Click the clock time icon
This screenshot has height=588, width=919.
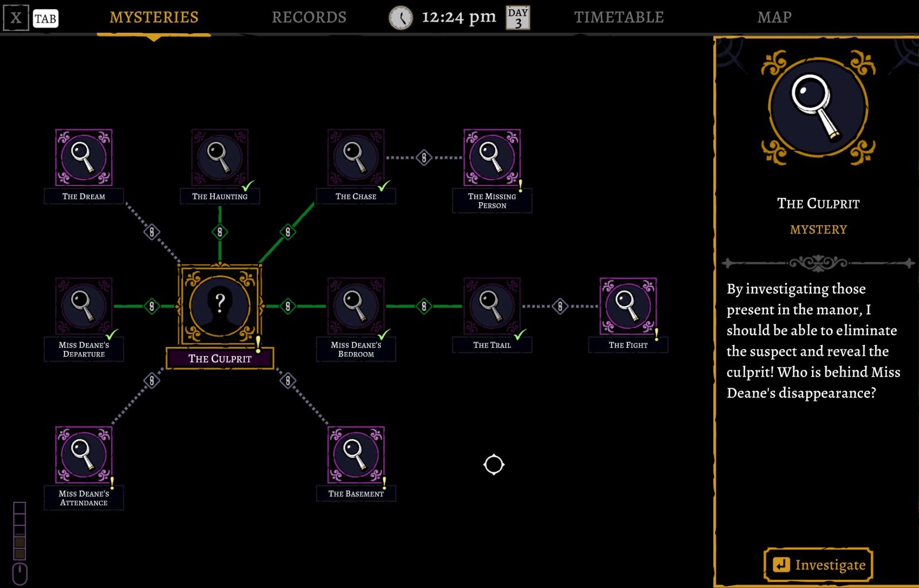pos(400,18)
